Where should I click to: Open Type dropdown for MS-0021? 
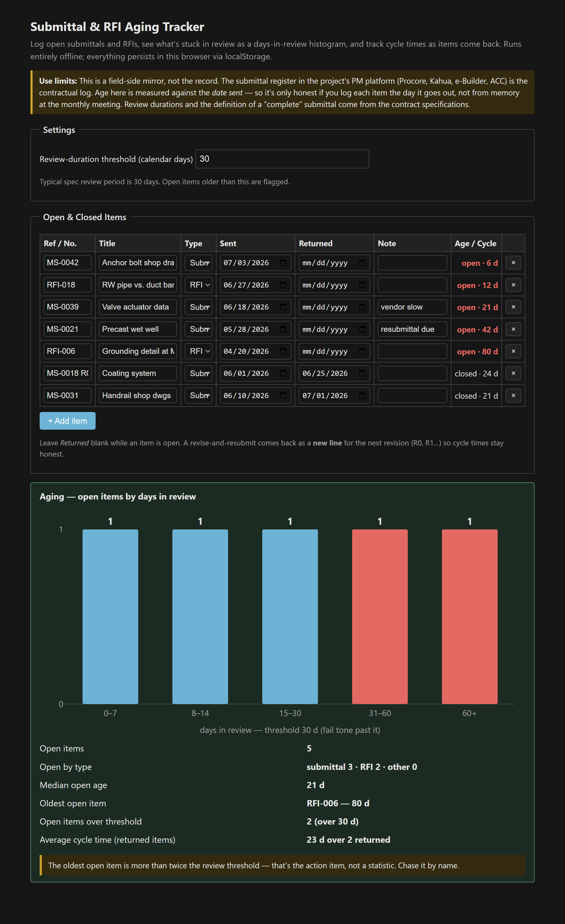click(198, 329)
